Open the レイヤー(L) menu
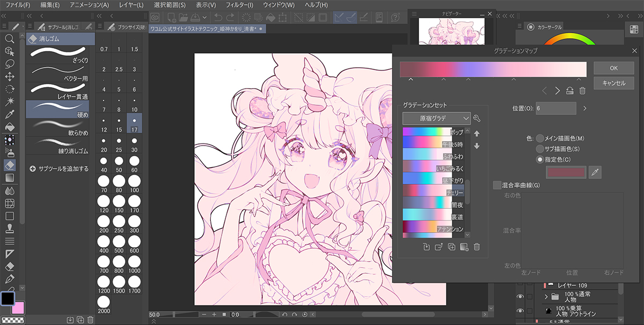Screen dimensions: 644x325 click(132, 5)
